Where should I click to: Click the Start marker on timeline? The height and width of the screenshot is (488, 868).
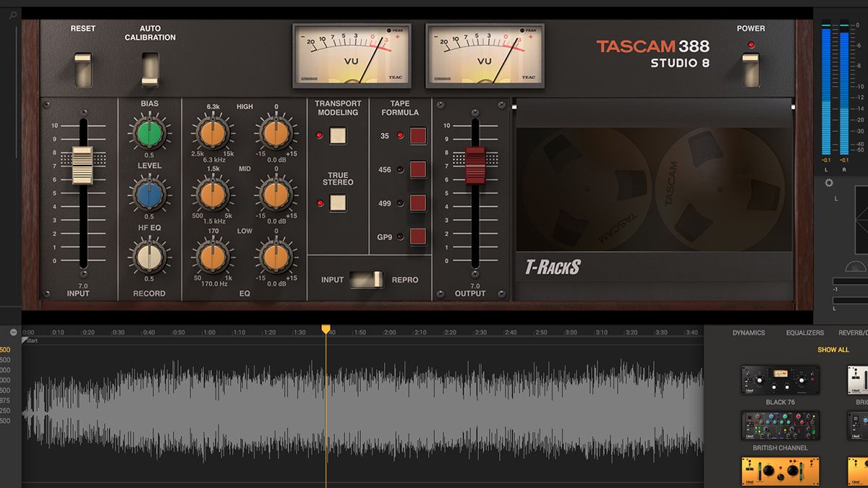click(30, 341)
